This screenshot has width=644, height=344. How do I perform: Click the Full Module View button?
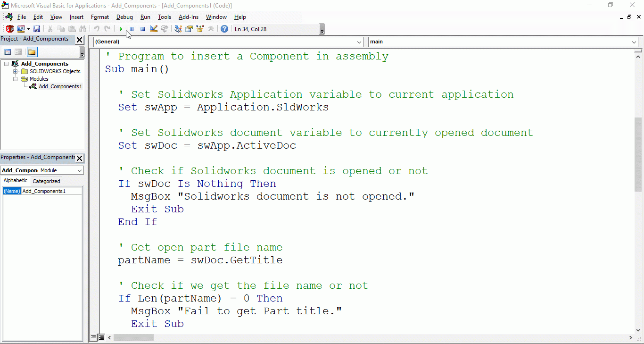(x=101, y=338)
